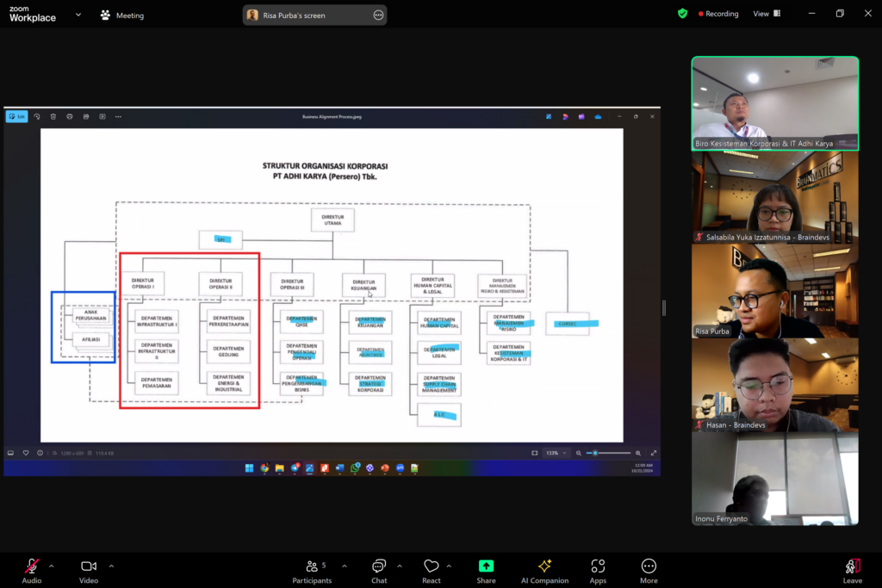Switch to the Meeting tab
The image size is (882, 588).
click(122, 15)
